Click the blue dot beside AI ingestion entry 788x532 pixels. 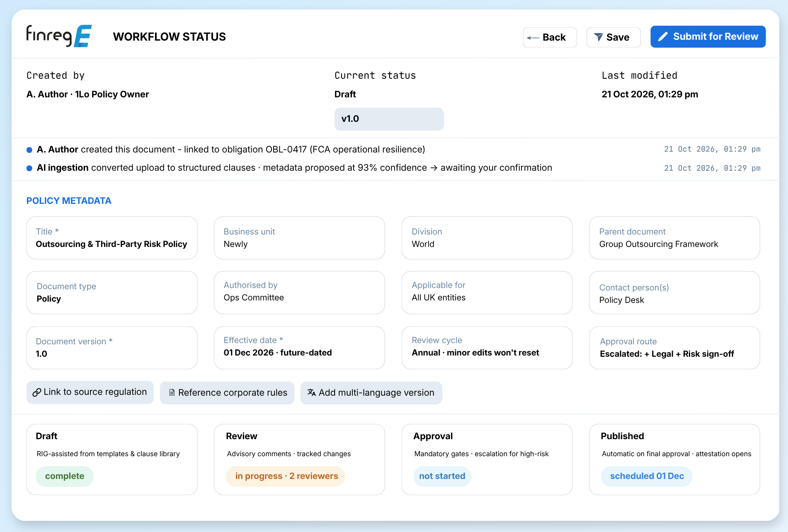(x=29, y=168)
